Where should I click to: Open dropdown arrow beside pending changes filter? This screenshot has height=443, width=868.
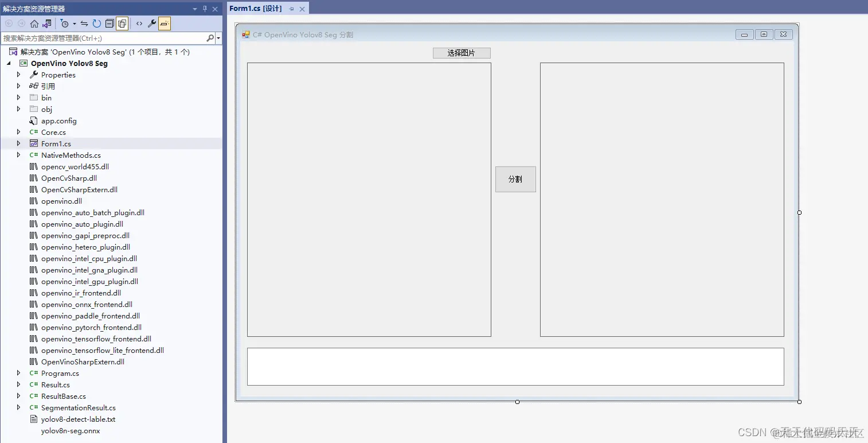coord(75,24)
